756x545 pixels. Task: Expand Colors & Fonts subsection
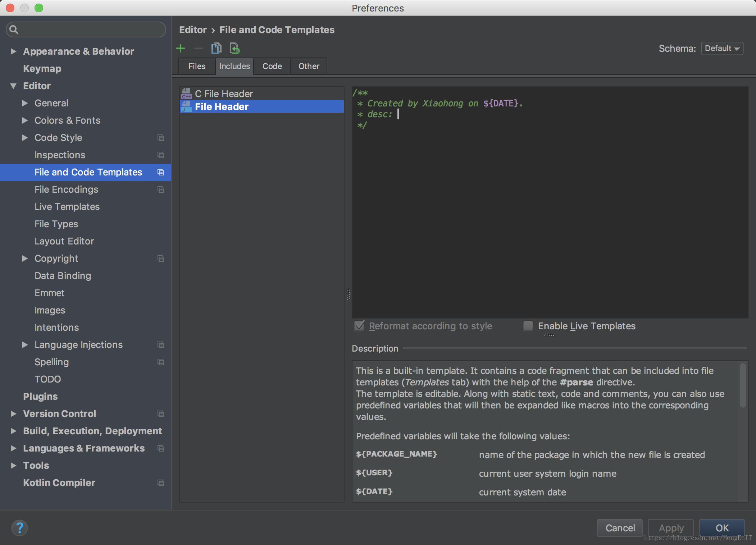tap(25, 120)
